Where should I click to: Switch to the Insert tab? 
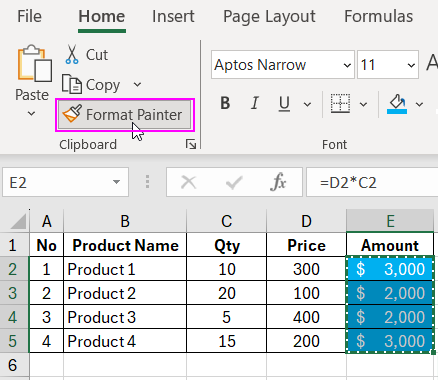[x=173, y=16]
